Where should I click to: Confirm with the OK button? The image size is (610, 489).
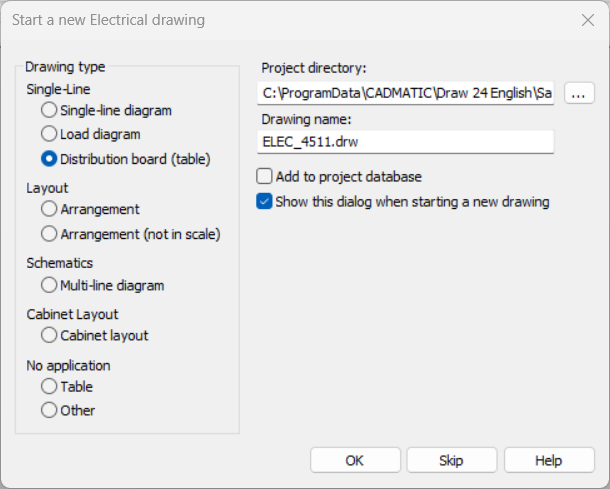tap(355, 460)
